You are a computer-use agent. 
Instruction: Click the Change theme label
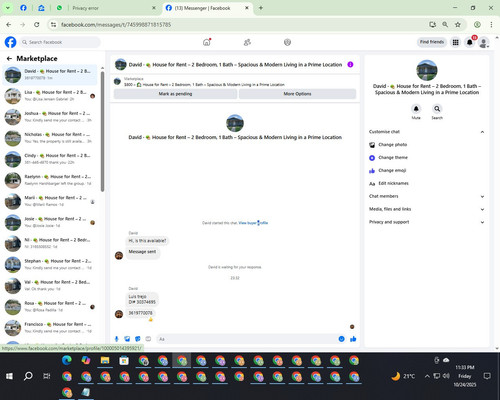coord(393,158)
